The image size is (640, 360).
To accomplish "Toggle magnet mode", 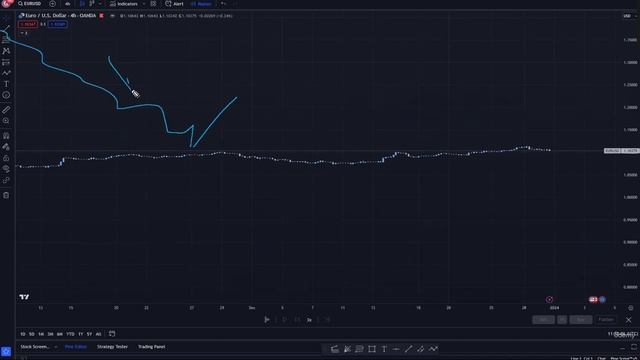I will coord(6,136).
